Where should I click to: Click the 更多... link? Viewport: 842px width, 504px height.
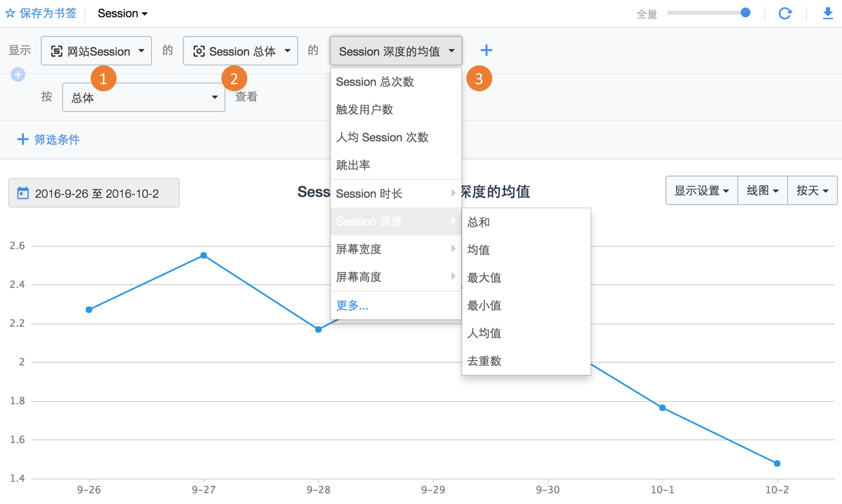point(352,305)
